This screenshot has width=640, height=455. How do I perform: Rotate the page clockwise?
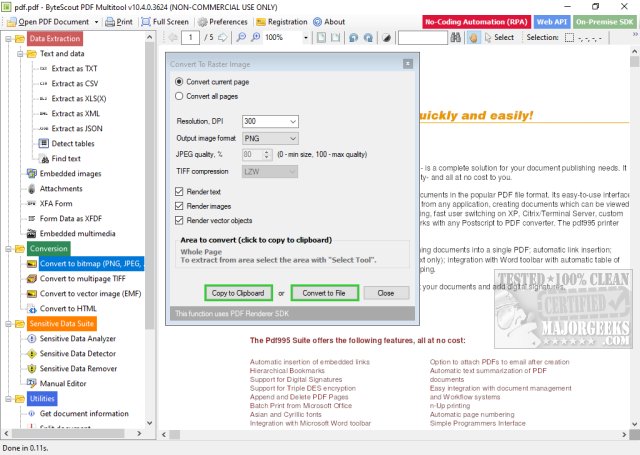coord(368,38)
